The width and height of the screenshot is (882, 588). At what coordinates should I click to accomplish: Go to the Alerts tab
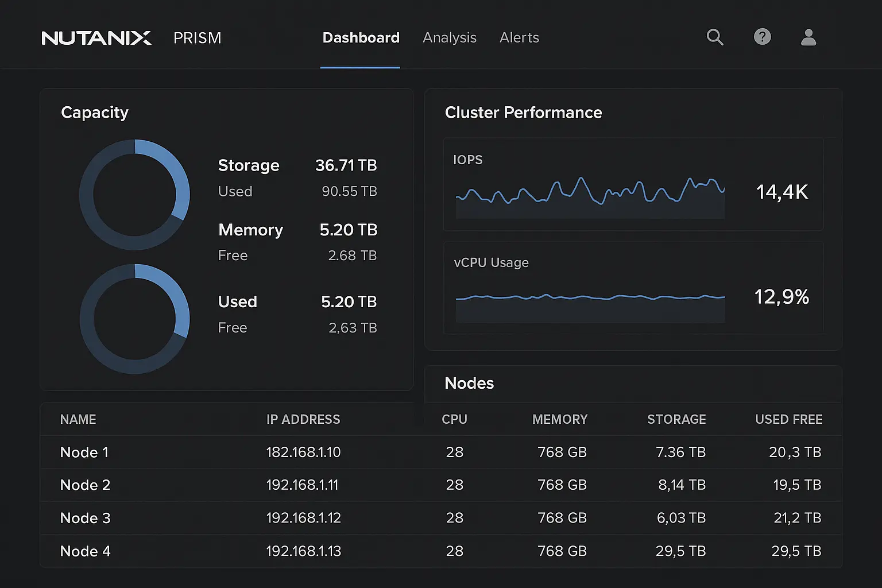click(519, 38)
